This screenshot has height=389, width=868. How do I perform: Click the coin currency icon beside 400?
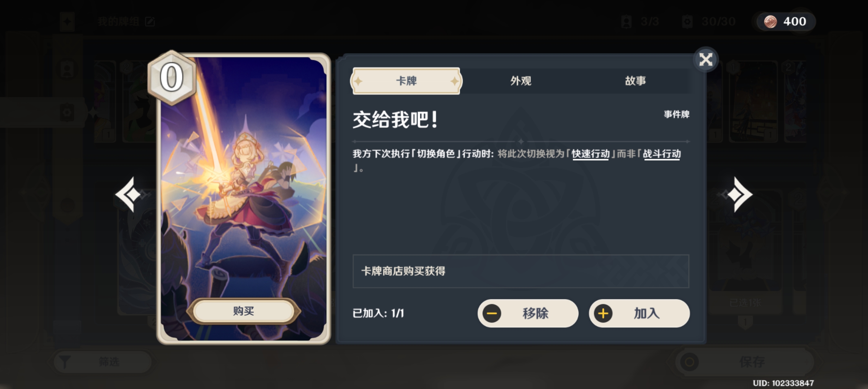coord(770,22)
